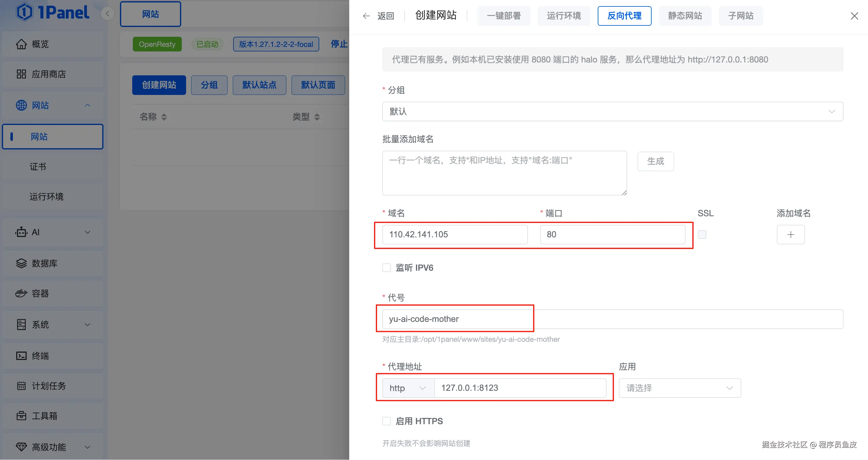Click the Toolbox briefcase icon
The width and height of the screenshot is (868, 460).
pos(21,416)
